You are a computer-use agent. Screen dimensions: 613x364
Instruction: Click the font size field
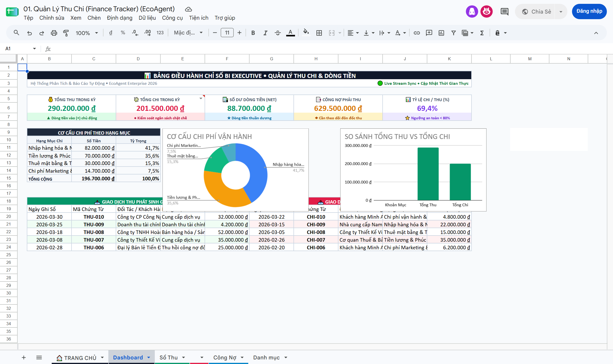pyautogui.click(x=227, y=33)
